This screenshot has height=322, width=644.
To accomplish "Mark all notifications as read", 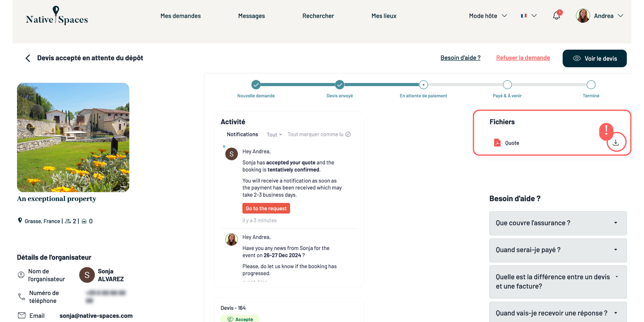I will point(319,135).
